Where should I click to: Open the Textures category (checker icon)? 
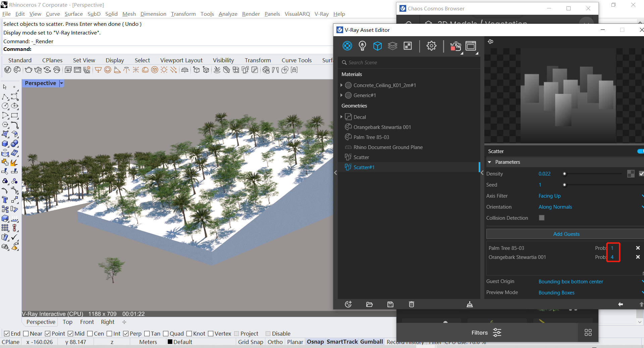pyautogui.click(x=408, y=46)
